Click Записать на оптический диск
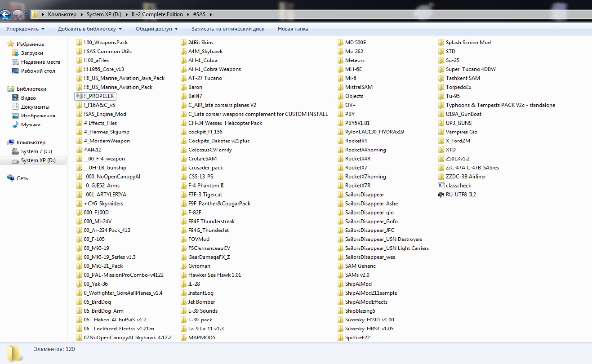Screen dimensions: 592x364 (x=228, y=29)
